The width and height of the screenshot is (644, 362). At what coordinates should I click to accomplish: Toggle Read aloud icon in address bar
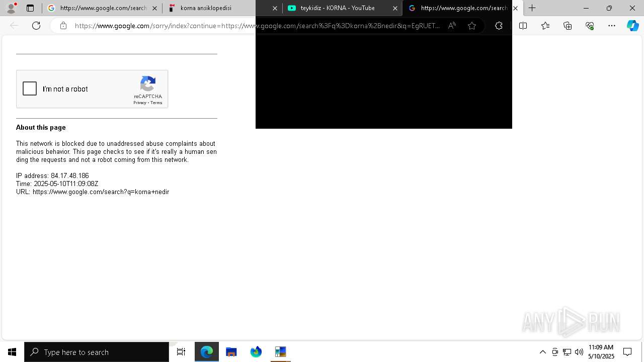(452, 26)
